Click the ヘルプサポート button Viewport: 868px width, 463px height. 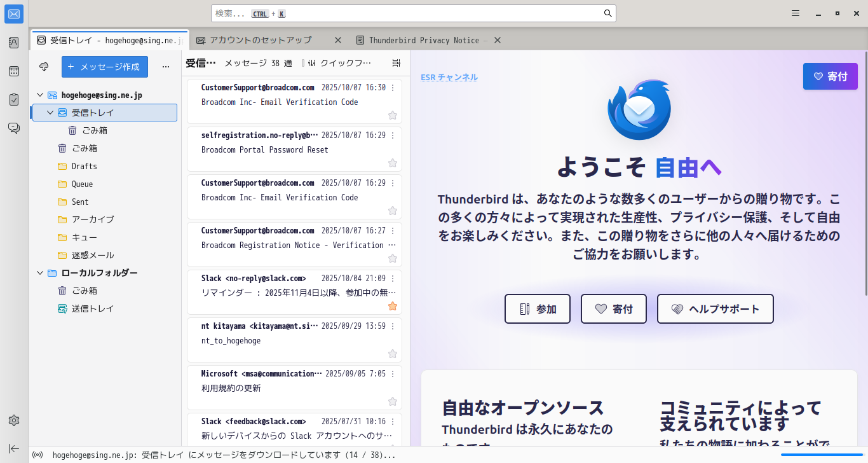(715, 309)
